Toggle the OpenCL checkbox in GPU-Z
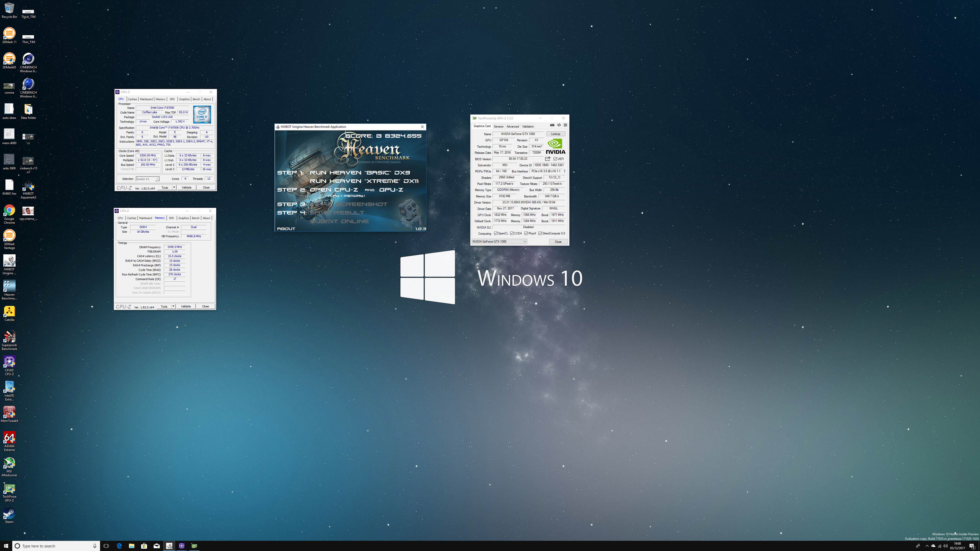The width and height of the screenshot is (980, 551). (495, 233)
